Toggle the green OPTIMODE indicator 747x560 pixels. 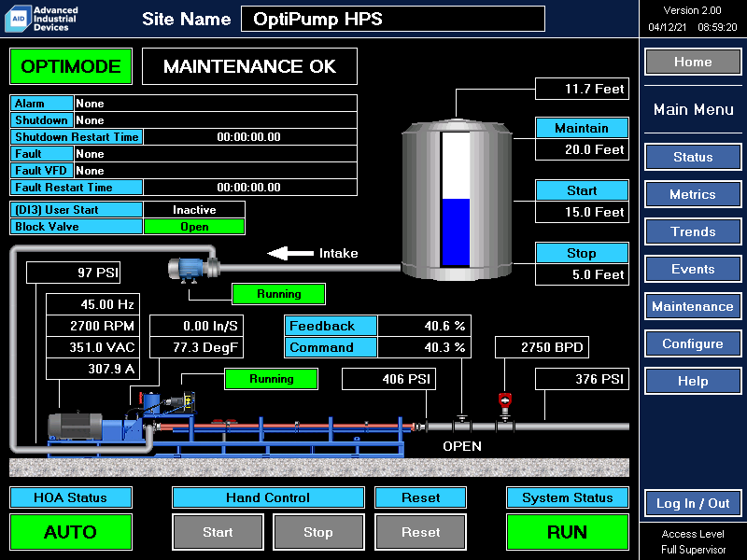(71, 66)
